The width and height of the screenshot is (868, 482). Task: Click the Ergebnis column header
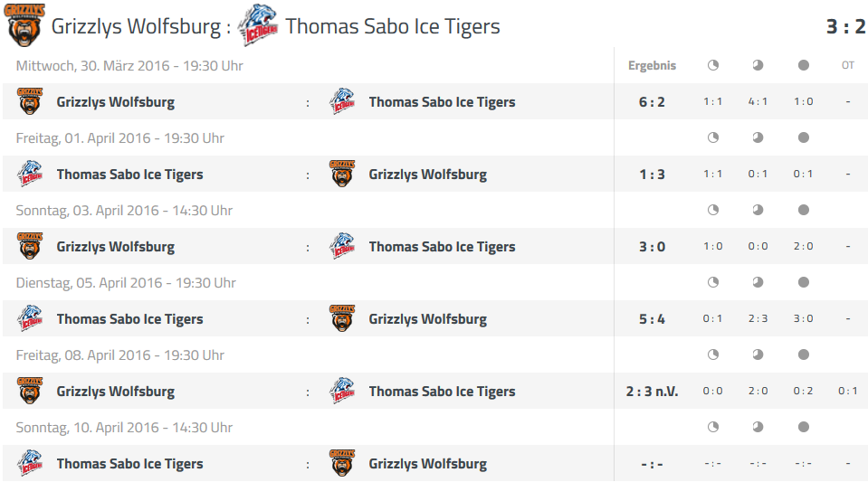tap(652, 66)
